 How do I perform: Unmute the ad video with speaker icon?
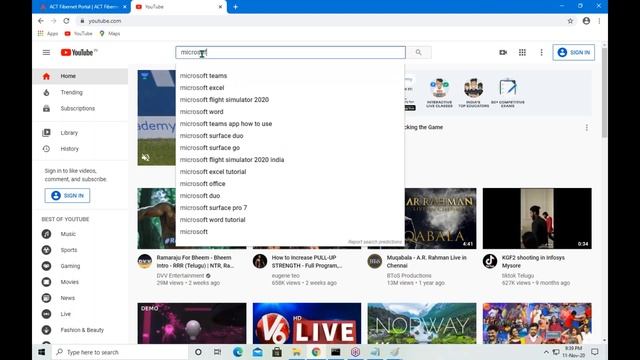(x=145, y=158)
